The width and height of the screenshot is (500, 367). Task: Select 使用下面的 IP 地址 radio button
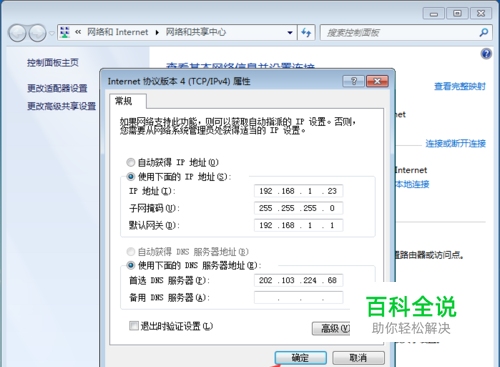(x=131, y=177)
